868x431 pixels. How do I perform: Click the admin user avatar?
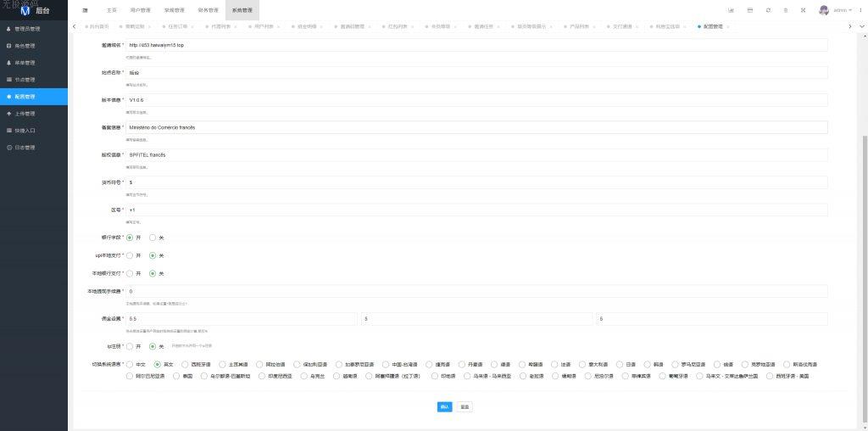coord(824,10)
